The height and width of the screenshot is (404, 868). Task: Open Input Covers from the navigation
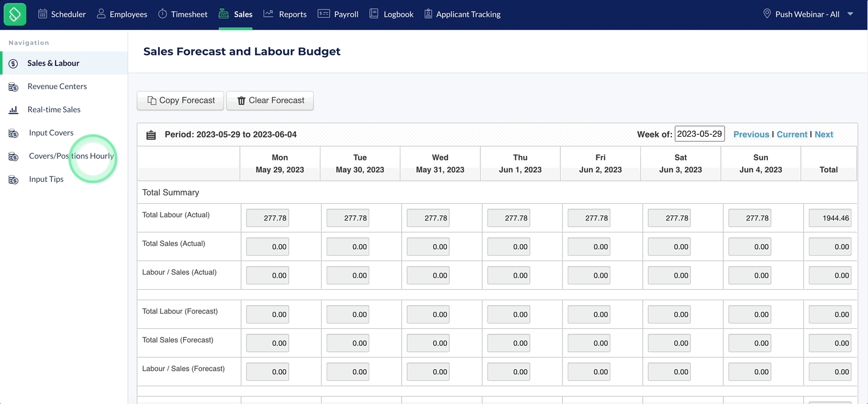[51, 133]
